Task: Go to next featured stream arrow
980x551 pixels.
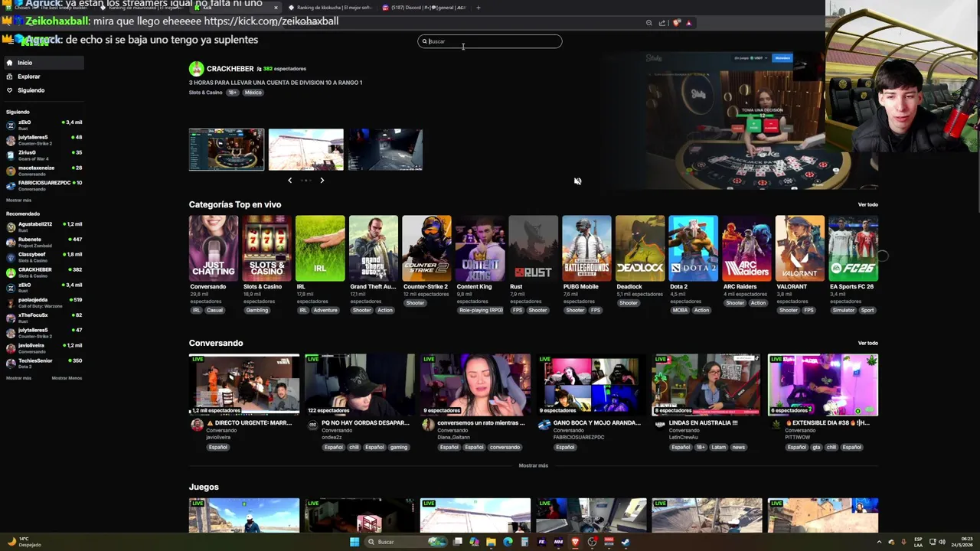Action: click(322, 181)
